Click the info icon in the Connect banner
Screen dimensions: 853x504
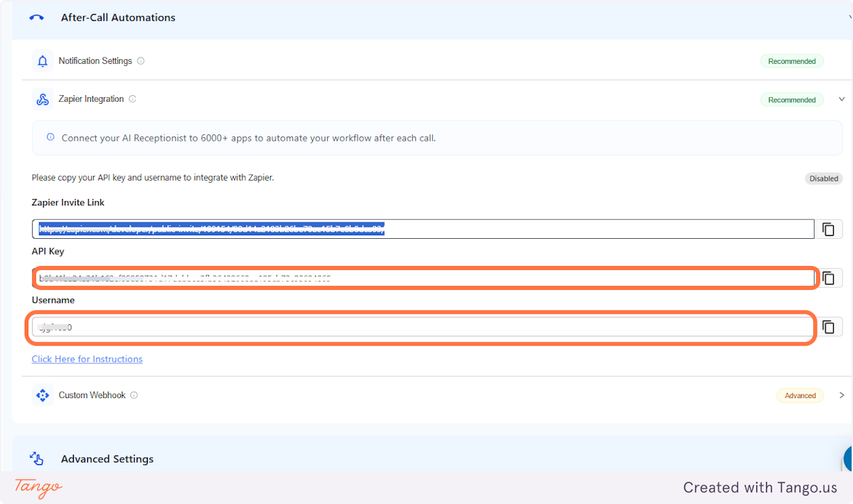(x=50, y=137)
